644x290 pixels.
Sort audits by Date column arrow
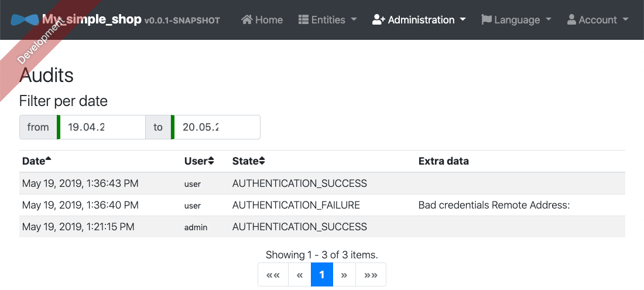click(49, 159)
